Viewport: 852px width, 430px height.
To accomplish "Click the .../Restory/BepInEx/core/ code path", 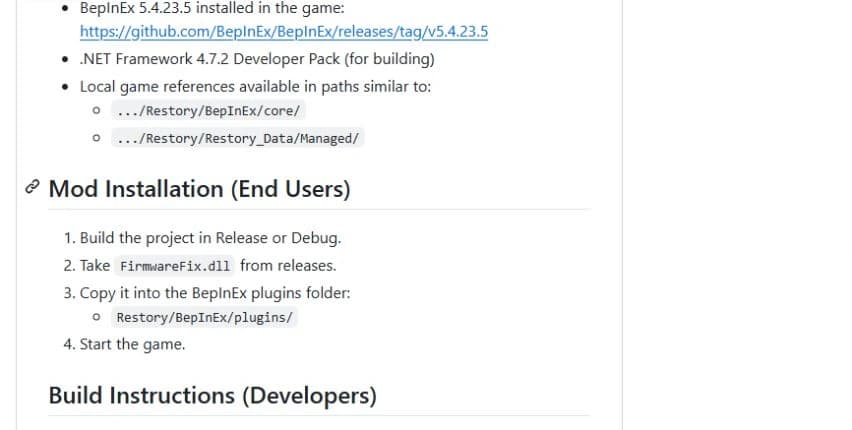I will (208, 111).
